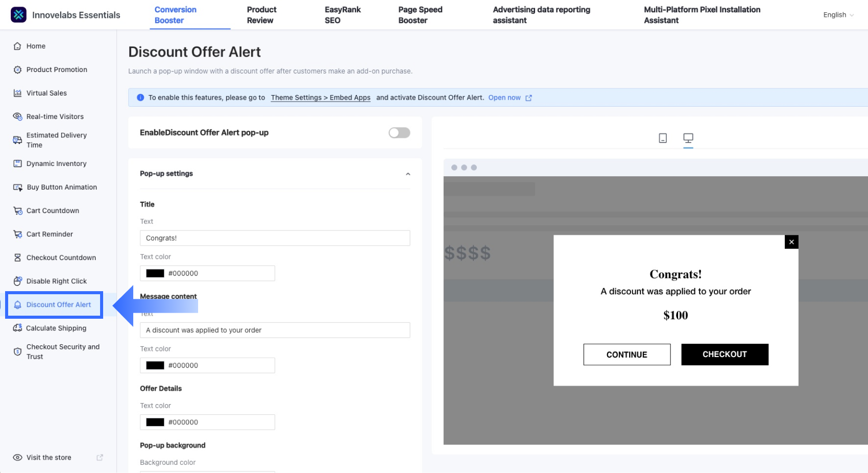Open the English language dropdown
This screenshot has height=473, width=868.
[838, 15]
